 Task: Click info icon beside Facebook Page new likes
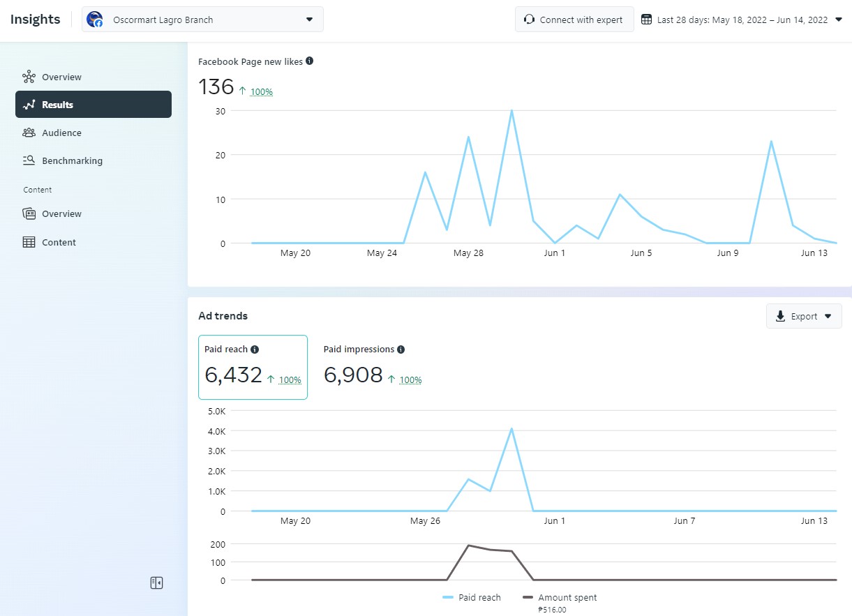pyautogui.click(x=310, y=61)
